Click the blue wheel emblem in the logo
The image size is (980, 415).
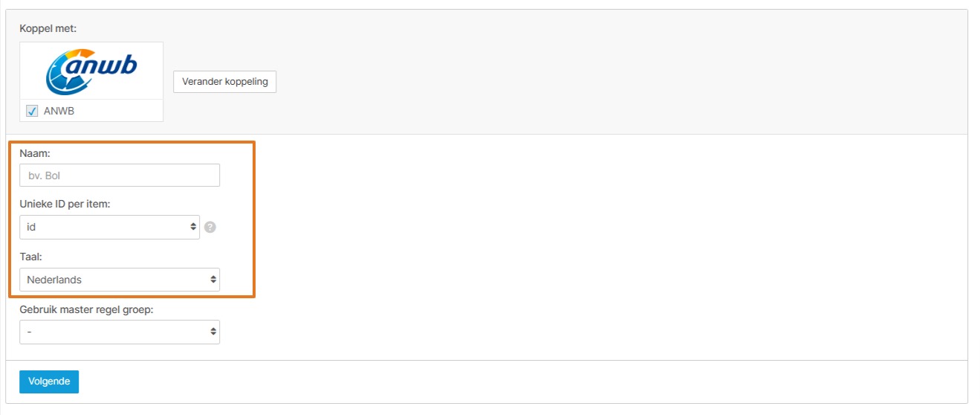click(67, 73)
